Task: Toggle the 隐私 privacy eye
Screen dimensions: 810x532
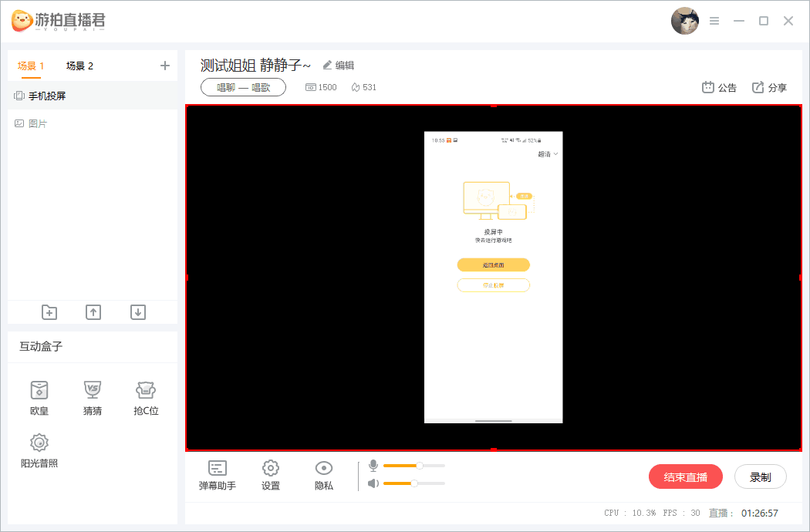Action: coord(324,475)
